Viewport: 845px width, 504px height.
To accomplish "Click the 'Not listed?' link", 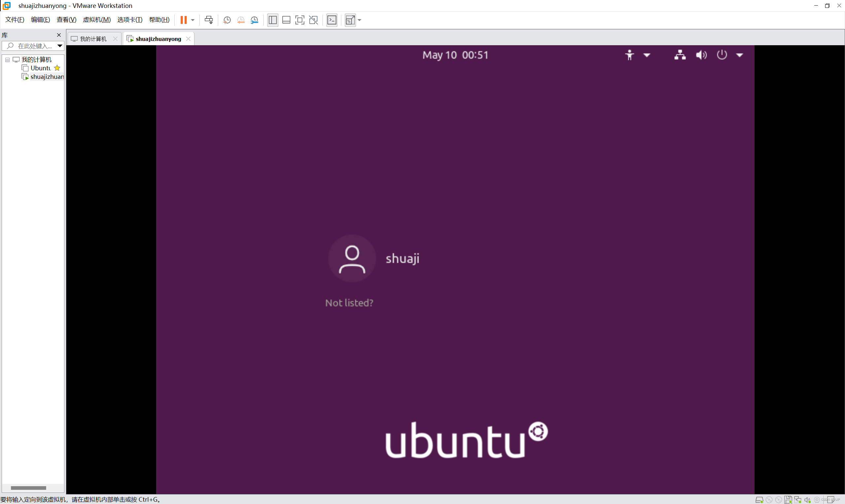I will click(349, 303).
